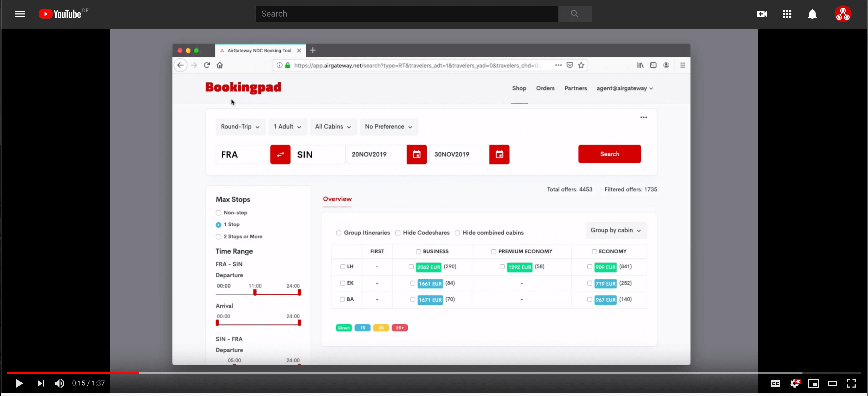
Task: Click the return date calendar icon
Action: (x=499, y=154)
